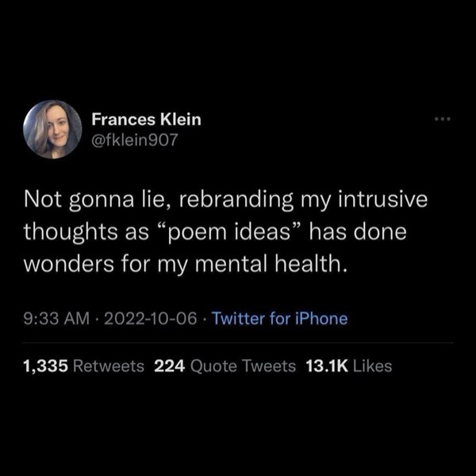Click the Twitter for iPhone source link
The width and height of the screenshot is (476, 476).
[281, 319]
